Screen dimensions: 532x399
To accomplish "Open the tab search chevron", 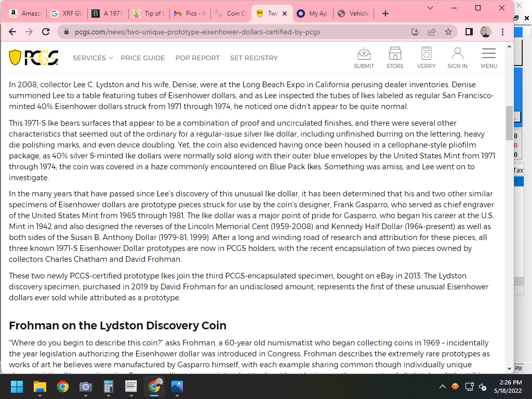I will pos(430,8).
